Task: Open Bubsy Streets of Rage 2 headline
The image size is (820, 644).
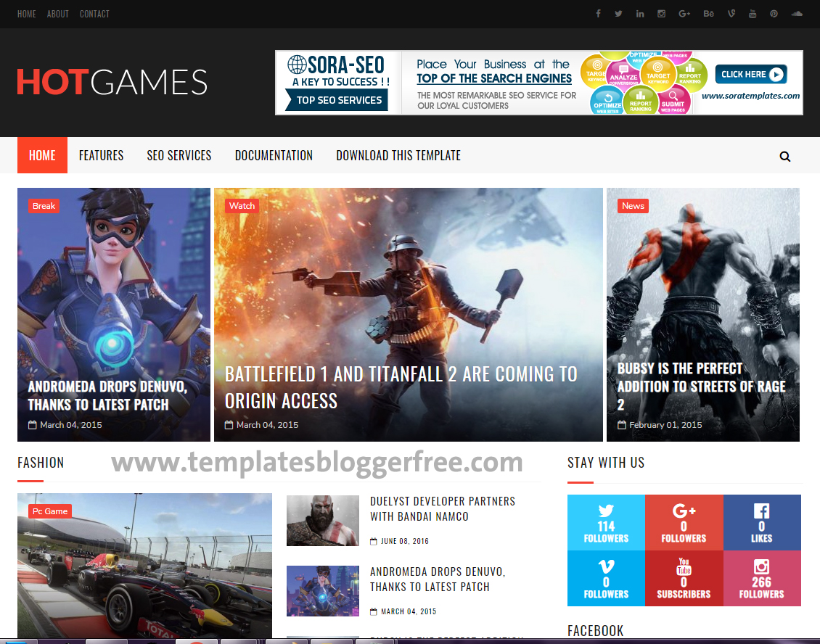Action: pyautogui.click(x=701, y=387)
